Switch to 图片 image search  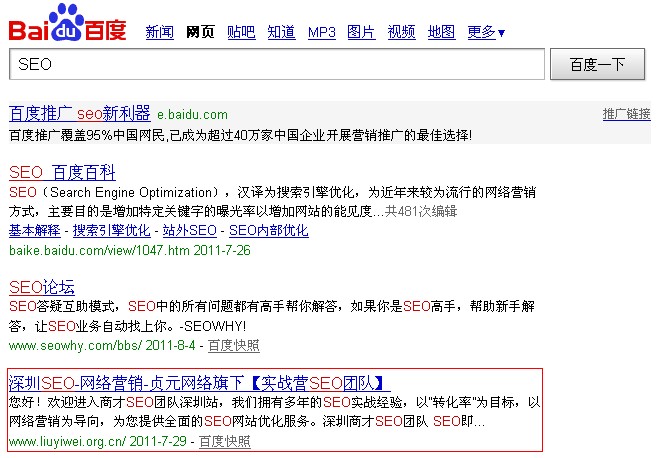361,32
